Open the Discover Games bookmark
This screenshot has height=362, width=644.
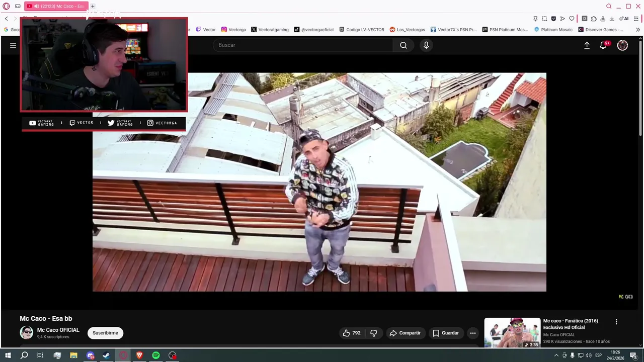click(x=601, y=30)
